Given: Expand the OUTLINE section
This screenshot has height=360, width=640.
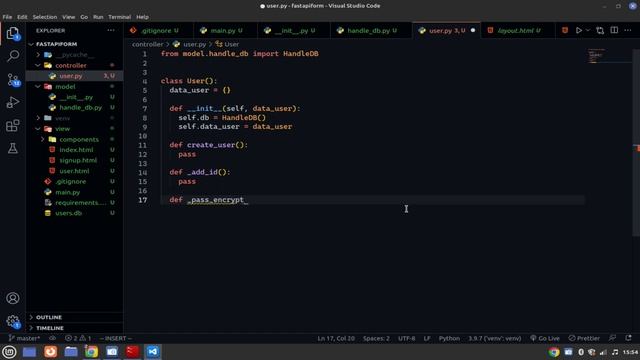Looking at the screenshot, I should 74,317.
